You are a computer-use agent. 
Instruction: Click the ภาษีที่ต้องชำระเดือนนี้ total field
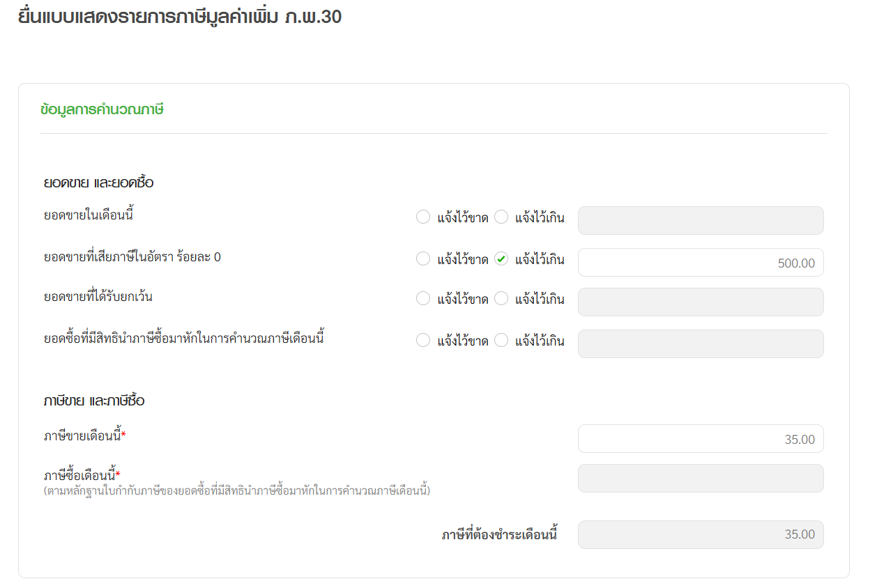(x=700, y=534)
